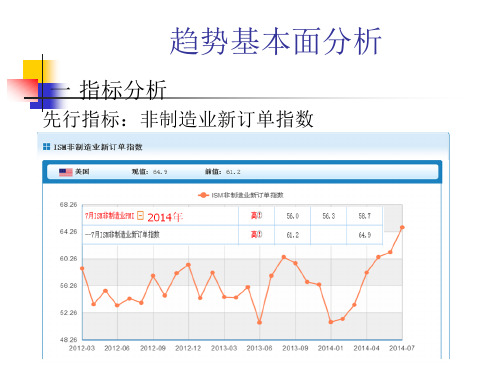This screenshot has width=500, height=375.
Task: Click the table cell 56.0
Action: pyautogui.click(x=293, y=216)
